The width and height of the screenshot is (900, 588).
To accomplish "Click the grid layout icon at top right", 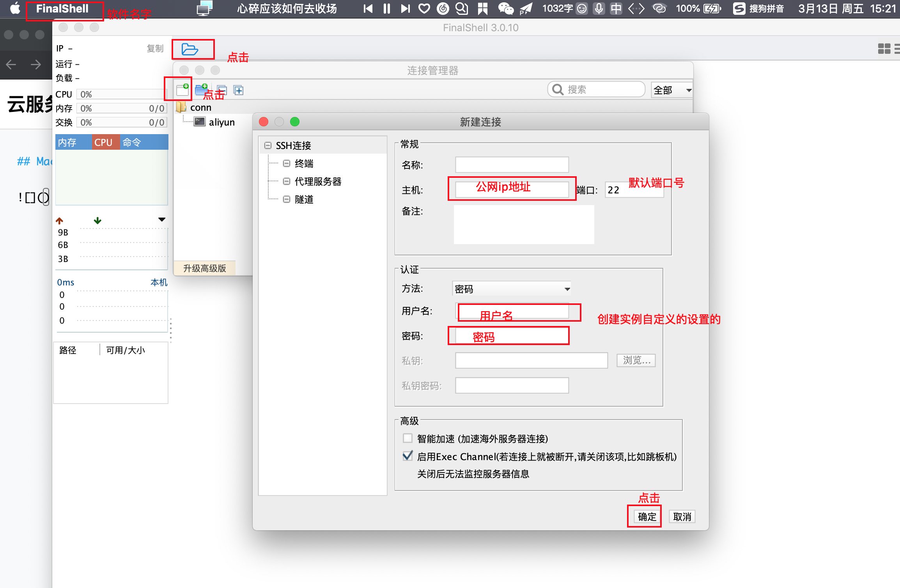I will [884, 49].
